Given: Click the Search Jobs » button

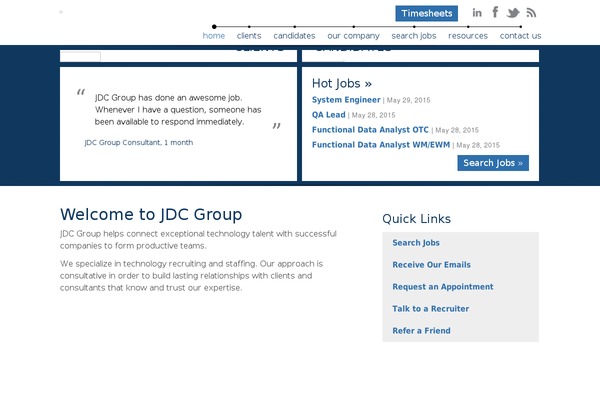Looking at the screenshot, I should (x=493, y=163).
